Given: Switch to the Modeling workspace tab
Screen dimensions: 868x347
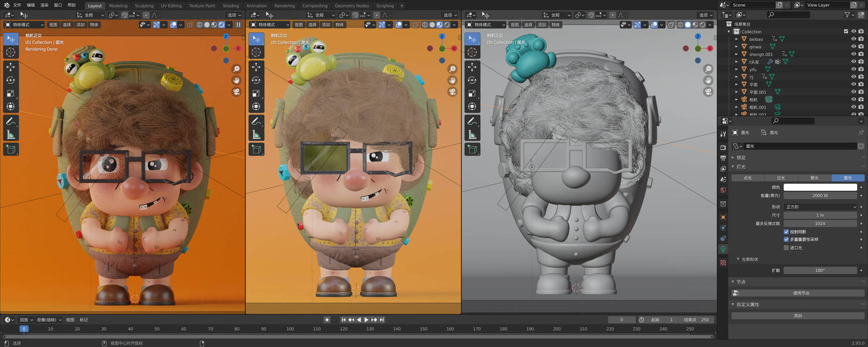Looking at the screenshot, I should click(x=118, y=6).
